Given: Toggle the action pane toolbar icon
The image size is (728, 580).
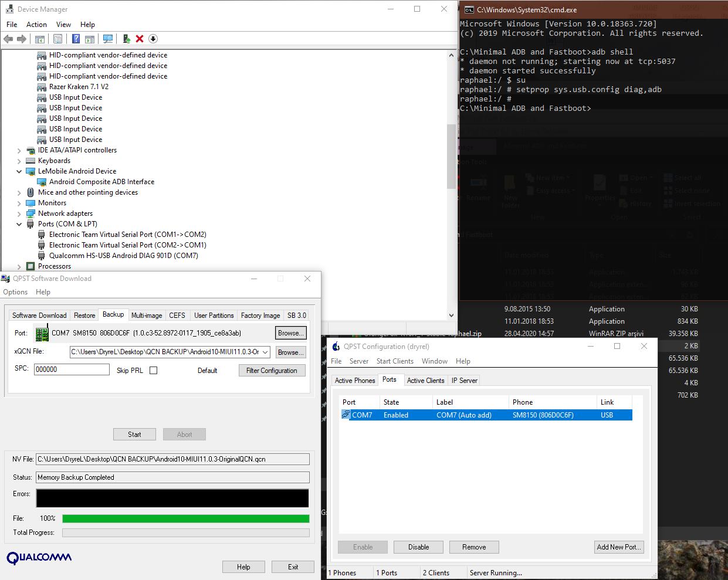Looking at the screenshot, I should click(x=89, y=39).
